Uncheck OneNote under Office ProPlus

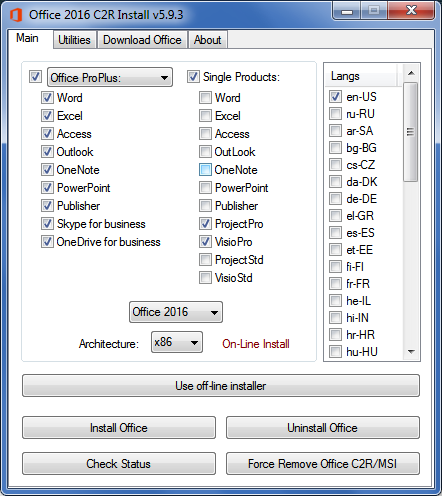click(47, 170)
